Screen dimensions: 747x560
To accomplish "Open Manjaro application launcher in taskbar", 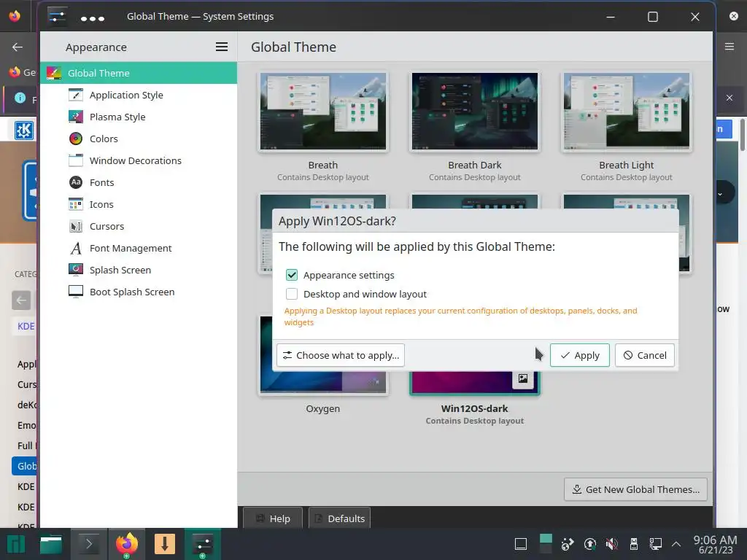I will 16,544.
